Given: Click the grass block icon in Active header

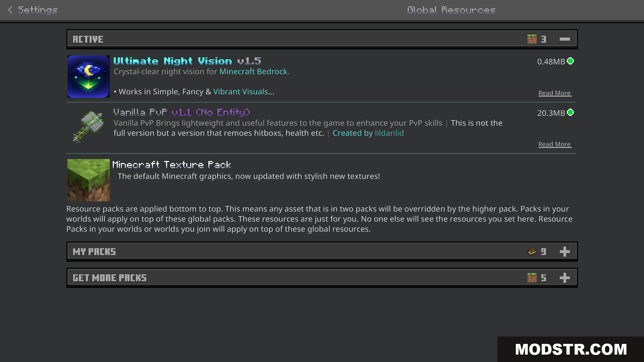Looking at the screenshot, I should click(x=532, y=39).
